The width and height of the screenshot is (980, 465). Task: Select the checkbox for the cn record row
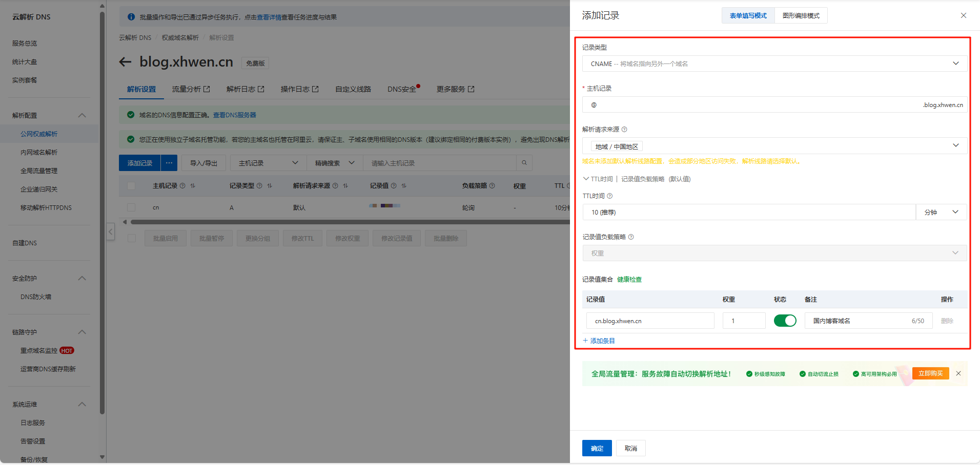131,207
